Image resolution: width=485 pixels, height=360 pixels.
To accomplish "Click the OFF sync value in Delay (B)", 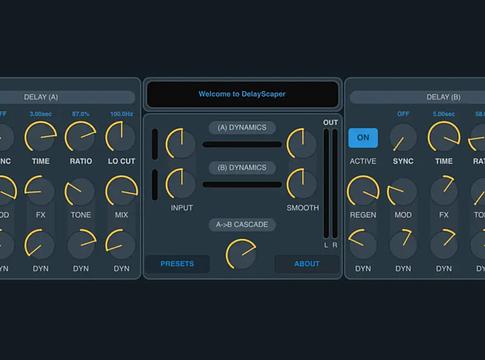I will coord(403,114).
